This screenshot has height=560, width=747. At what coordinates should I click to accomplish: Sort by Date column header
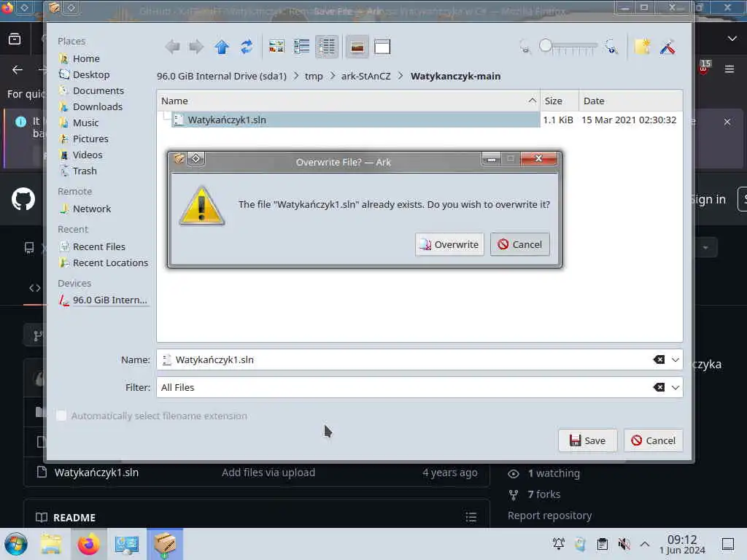click(630, 101)
